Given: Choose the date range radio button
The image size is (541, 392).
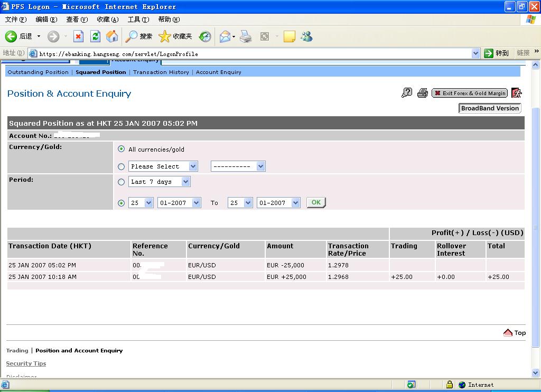Looking at the screenshot, I should pyautogui.click(x=122, y=203).
